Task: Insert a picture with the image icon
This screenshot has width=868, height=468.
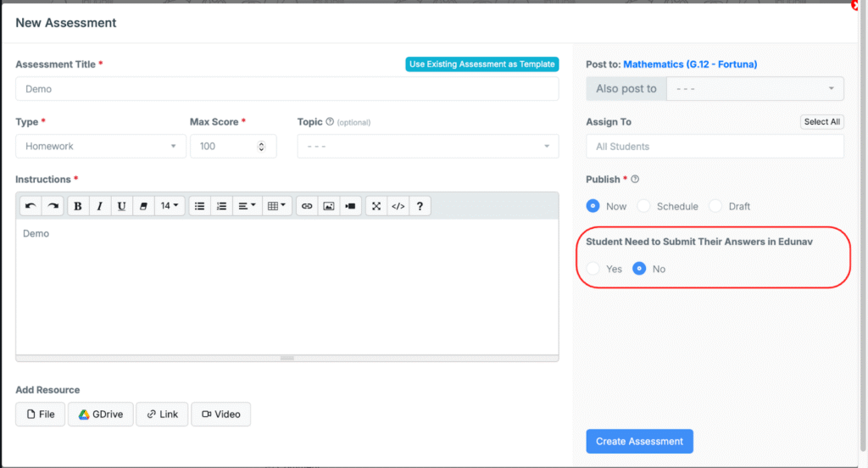Action: click(x=329, y=206)
